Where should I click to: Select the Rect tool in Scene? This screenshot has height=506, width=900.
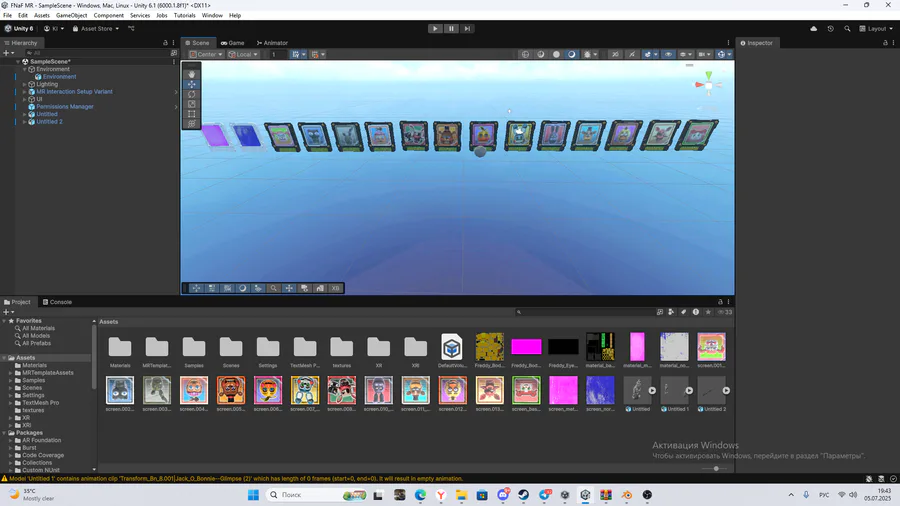click(192, 114)
